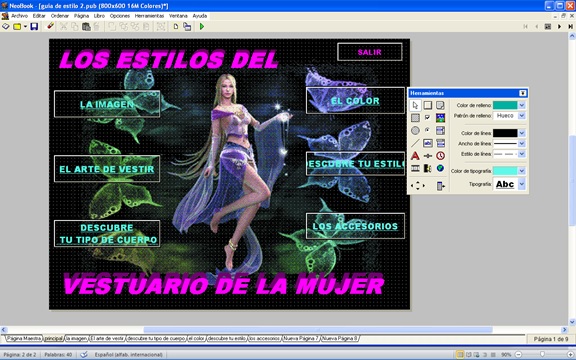576x360 pixels.
Task: Select the checkbox tool in Herramientas
Action: click(428, 118)
